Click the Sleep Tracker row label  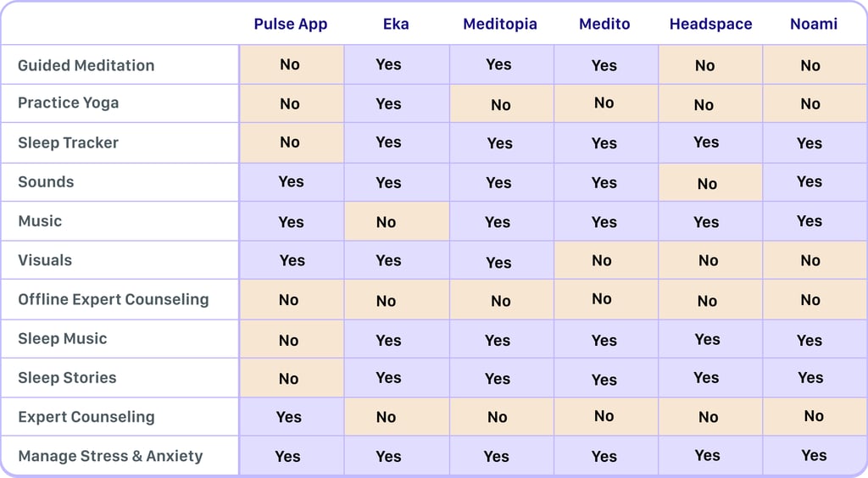68,142
